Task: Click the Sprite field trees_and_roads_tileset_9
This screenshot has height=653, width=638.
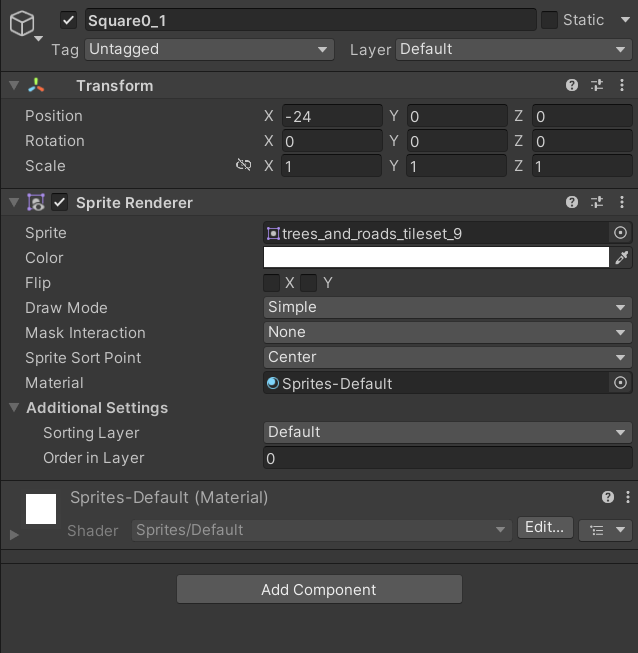Action: coord(436,233)
